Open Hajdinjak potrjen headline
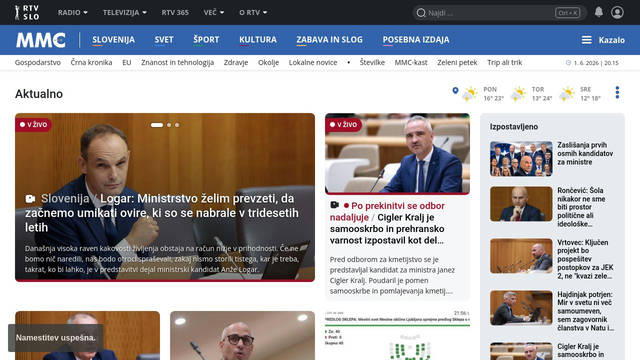The height and width of the screenshot is (360, 640). point(586,311)
